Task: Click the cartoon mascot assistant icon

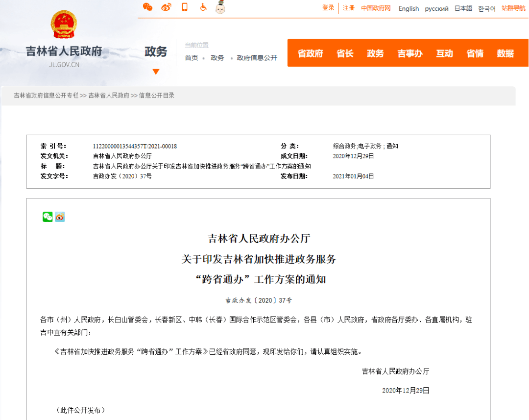Action: (220, 7)
